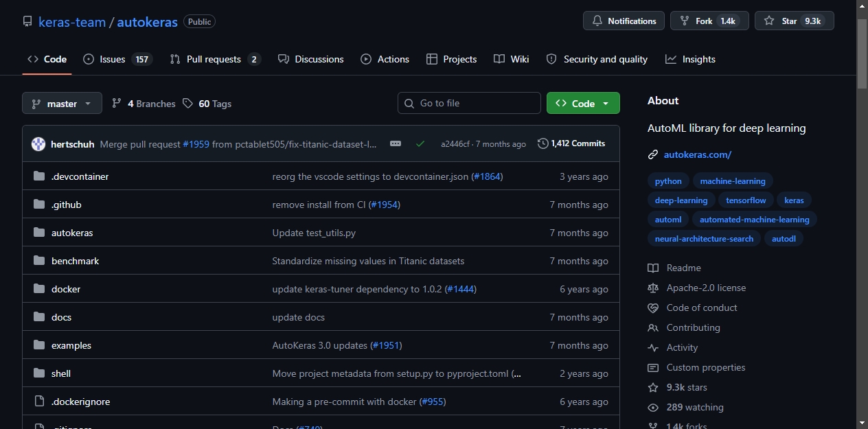The width and height of the screenshot is (868, 429).
Task: Open commit 'Update test_utils.py'
Action: (314, 233)
